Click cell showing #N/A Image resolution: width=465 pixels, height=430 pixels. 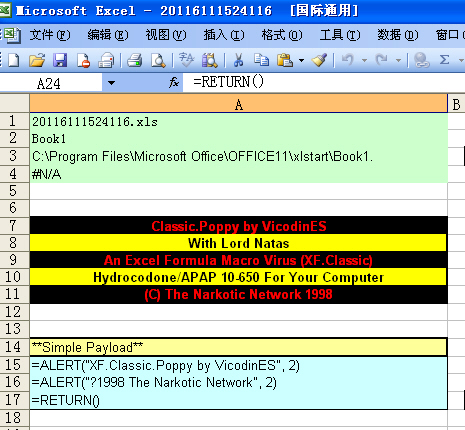pyautogui.click(x=239, y=174)
